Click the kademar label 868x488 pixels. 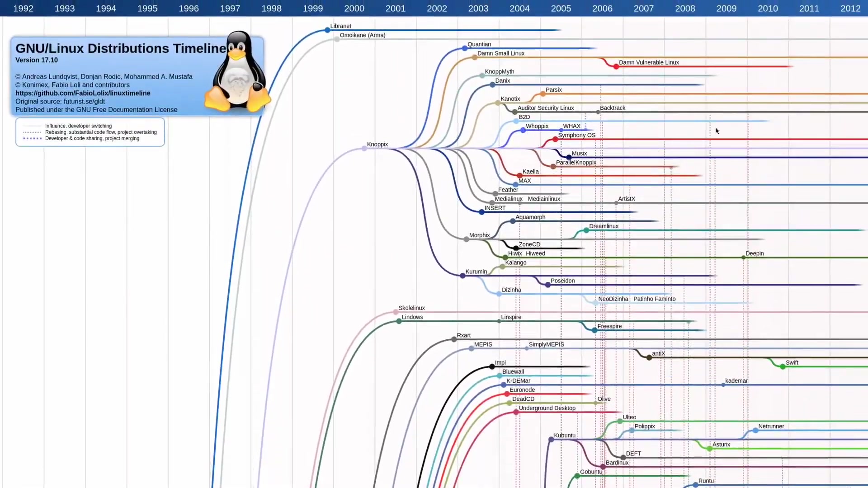(x=736, y=381)
